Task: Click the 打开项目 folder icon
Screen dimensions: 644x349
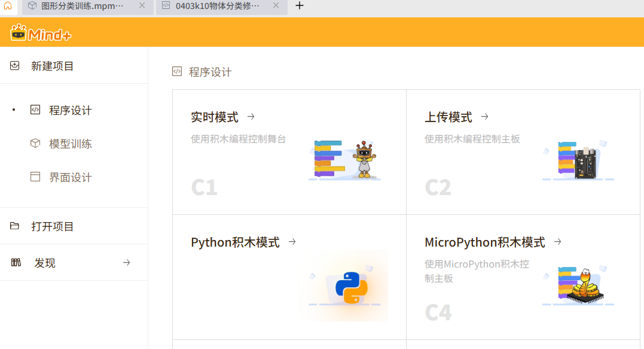Action: click(x=15, y=226)
